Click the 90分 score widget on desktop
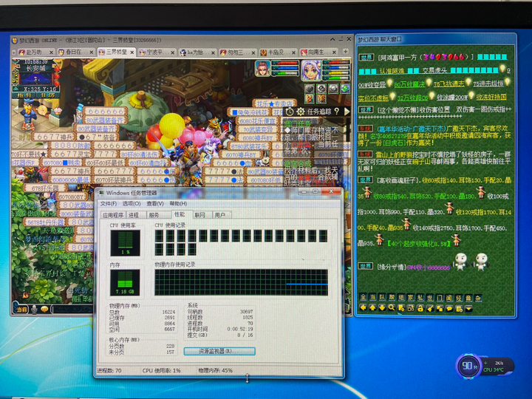 click(x=468, y=366)
